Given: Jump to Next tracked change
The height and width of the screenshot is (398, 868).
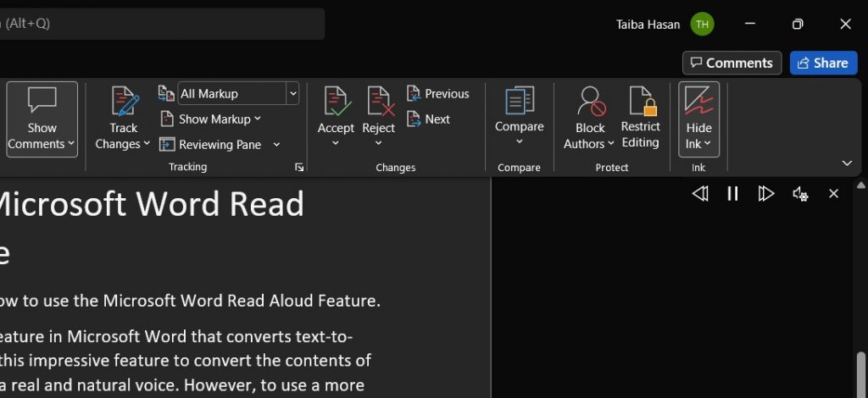Looking at the screenshot, I should (428, 119).
